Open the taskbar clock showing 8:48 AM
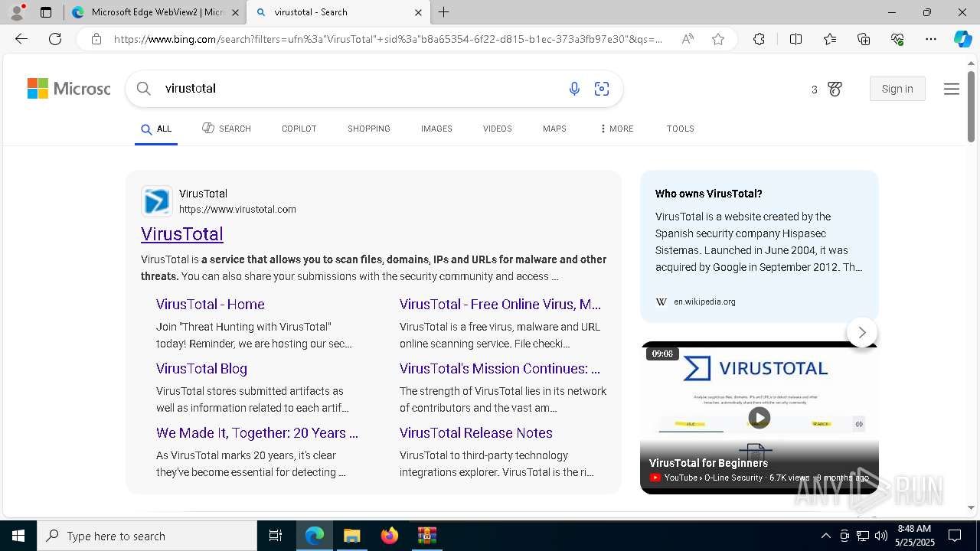Viewport: 980px width, 551px height. [913, 536]
